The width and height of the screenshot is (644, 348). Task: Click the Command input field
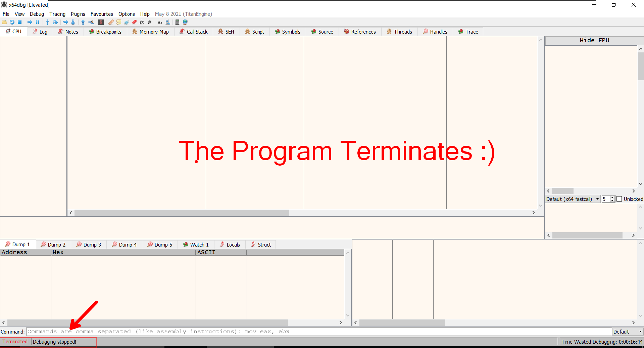tap(319, 332)
